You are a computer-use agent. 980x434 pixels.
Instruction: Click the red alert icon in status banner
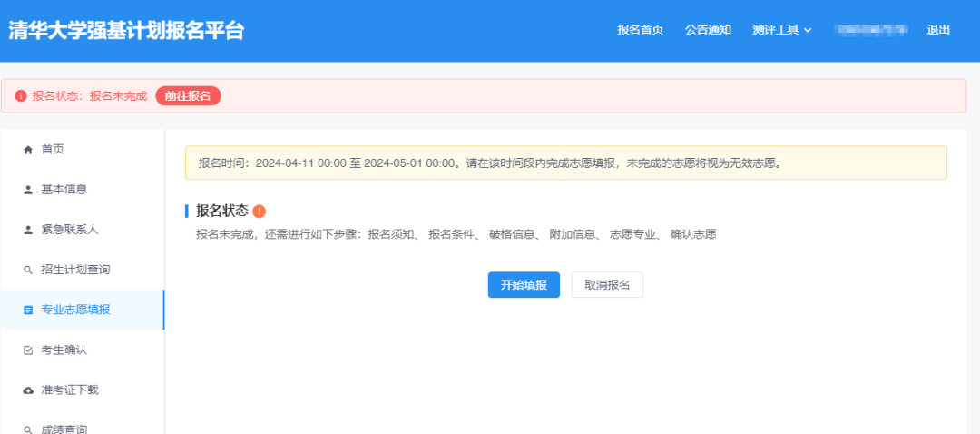click(x=21, y=95)
